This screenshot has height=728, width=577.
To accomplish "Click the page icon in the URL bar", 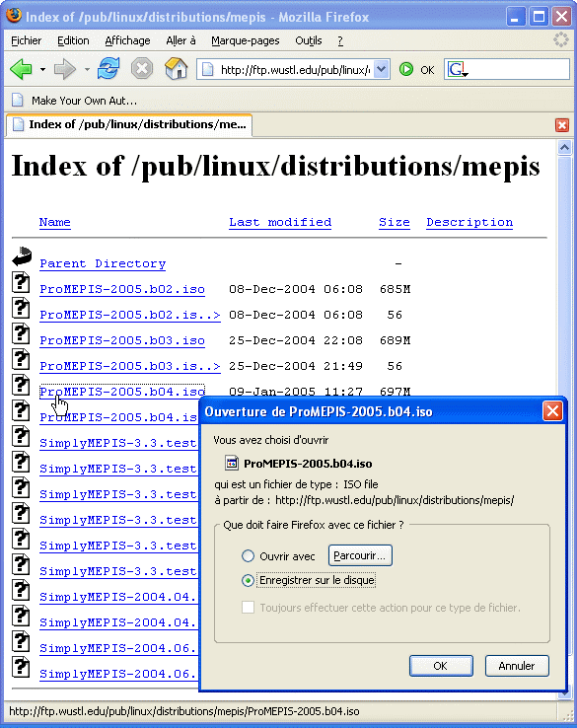I will pos(207,70).
